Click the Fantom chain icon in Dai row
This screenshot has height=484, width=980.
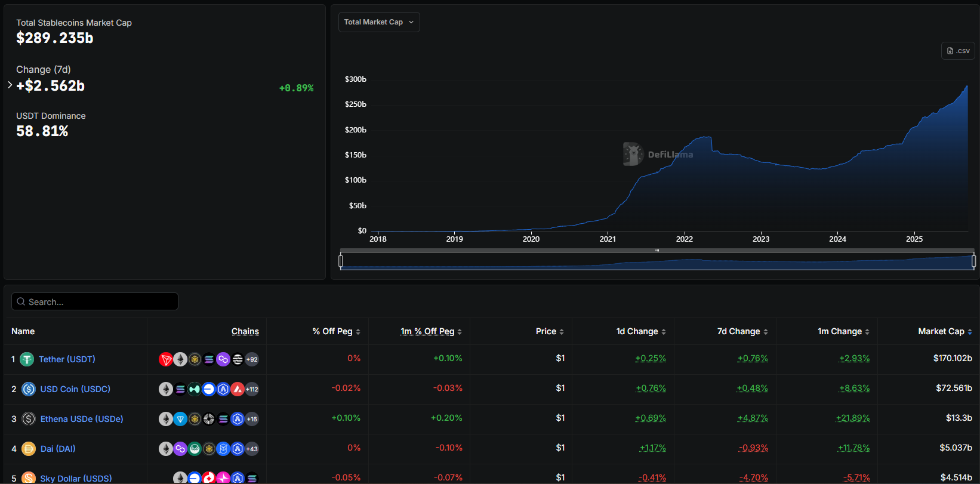(223, 449)
